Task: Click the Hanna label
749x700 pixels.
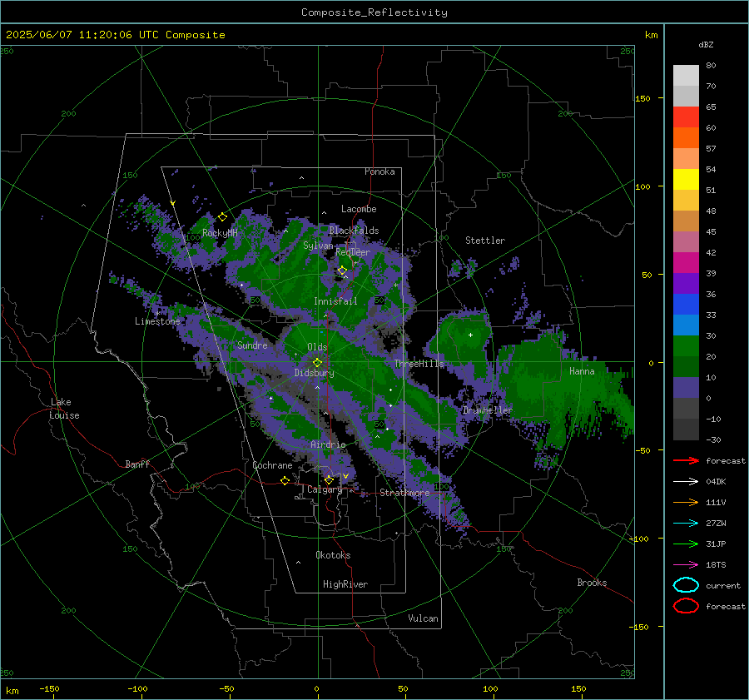Action: (x=582, y=371)
